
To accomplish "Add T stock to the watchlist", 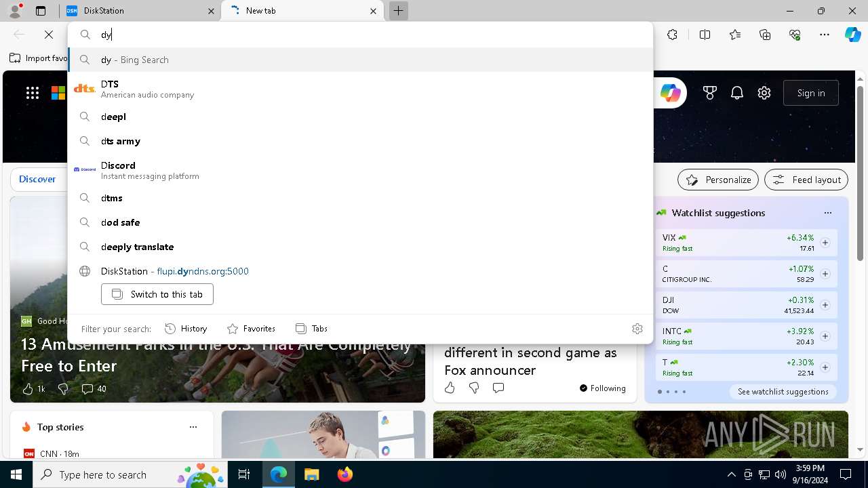I will pos(825,367).
